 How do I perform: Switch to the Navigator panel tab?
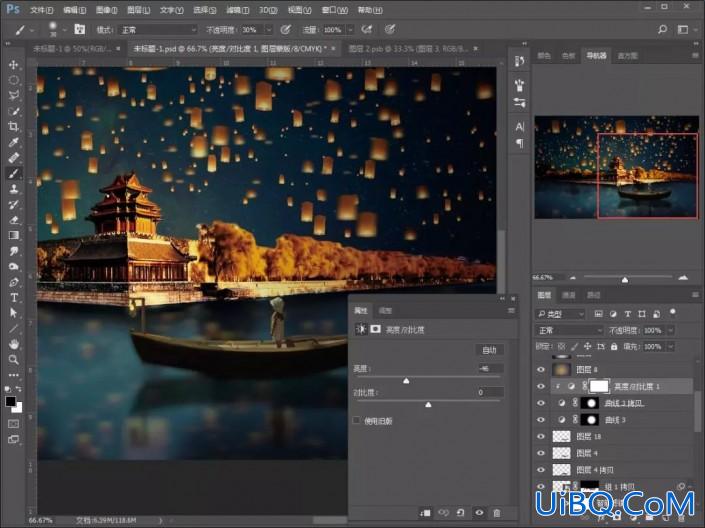click(x=596, y=55)
